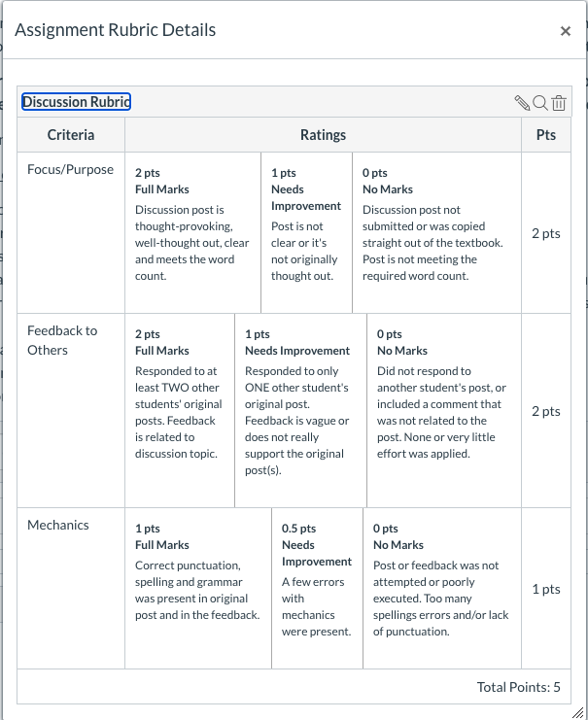Close the Assignment Rubric Details dialog
This screenshot has width=588, height=720.
pos(566,31)
